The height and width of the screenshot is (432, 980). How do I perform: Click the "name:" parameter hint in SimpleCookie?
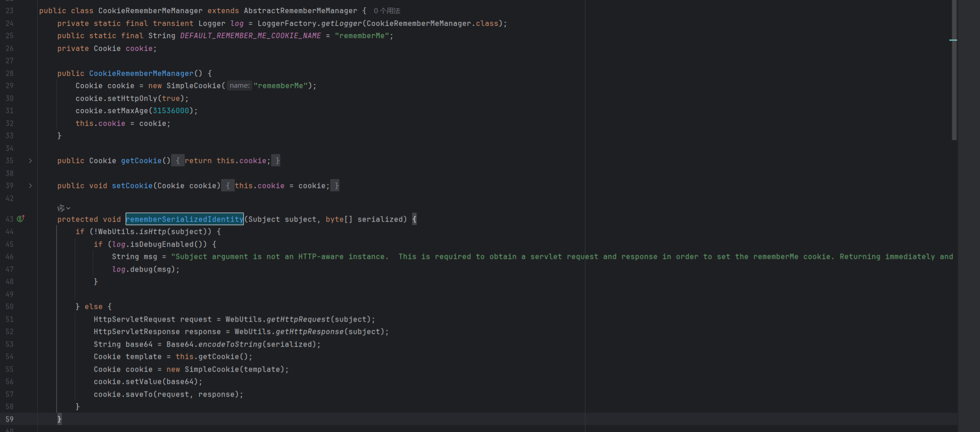[239, 86]
